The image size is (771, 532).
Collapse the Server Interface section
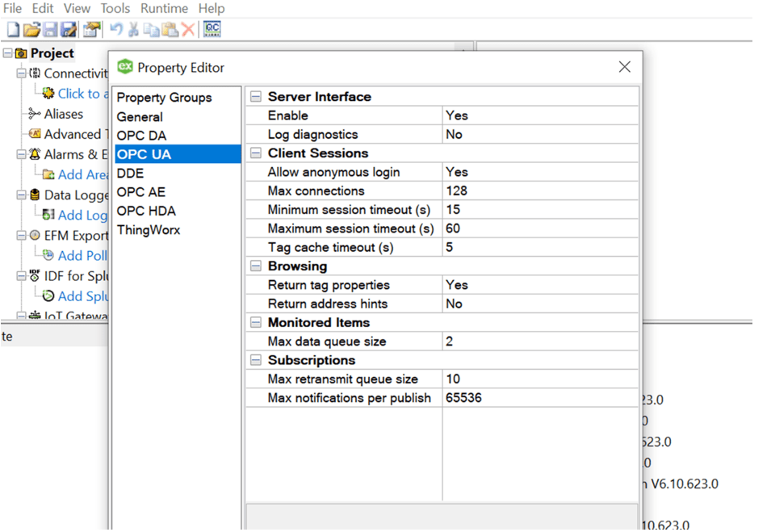[256, 97]
